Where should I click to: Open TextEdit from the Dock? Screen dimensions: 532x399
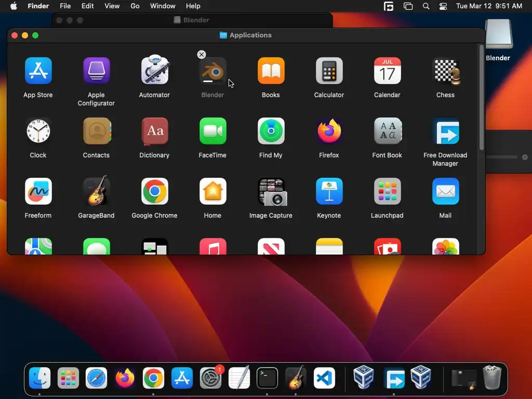pos(239,378)
